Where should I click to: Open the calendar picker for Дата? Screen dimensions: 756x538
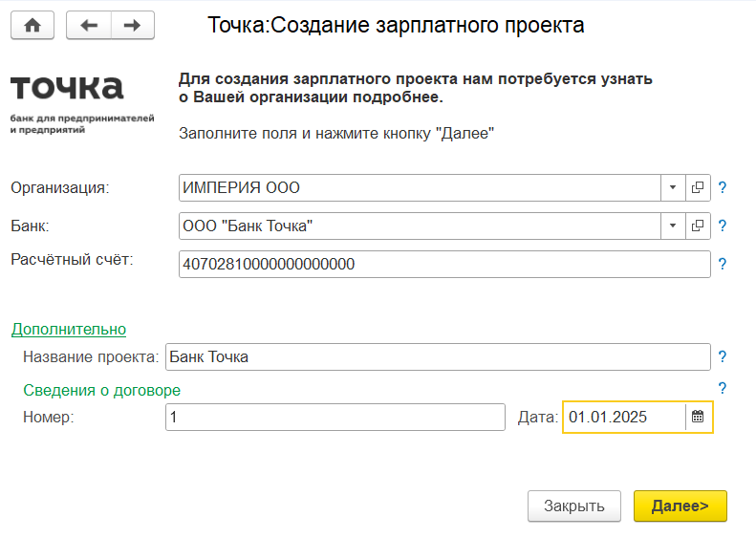pyautogui.click(x=699, y=417)
